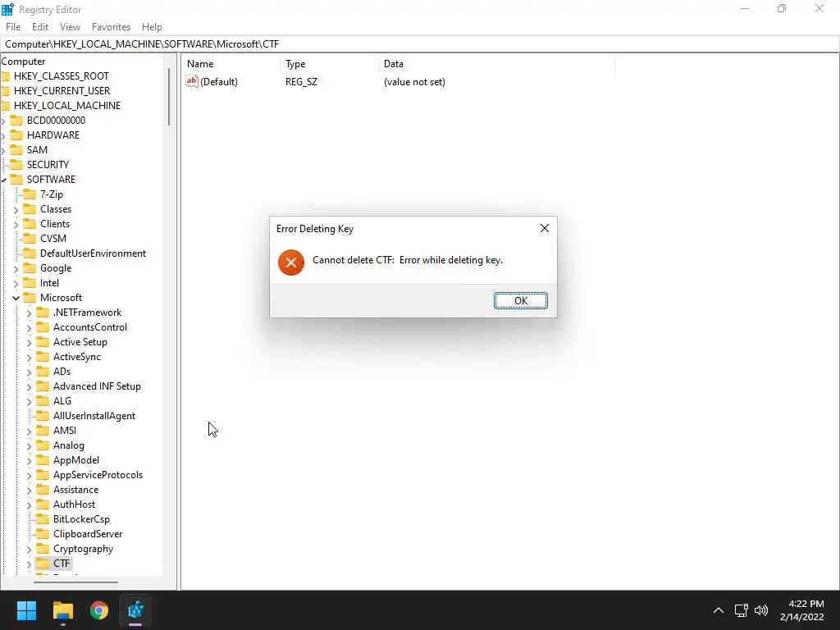
Task: Expand the BCD00000000 key
Action: (4, 121)
